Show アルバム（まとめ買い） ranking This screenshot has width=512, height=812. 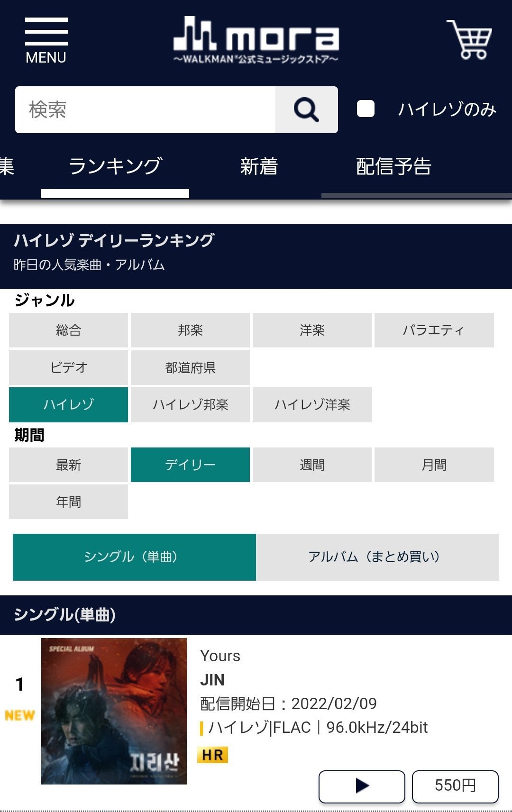click(377, 557)
